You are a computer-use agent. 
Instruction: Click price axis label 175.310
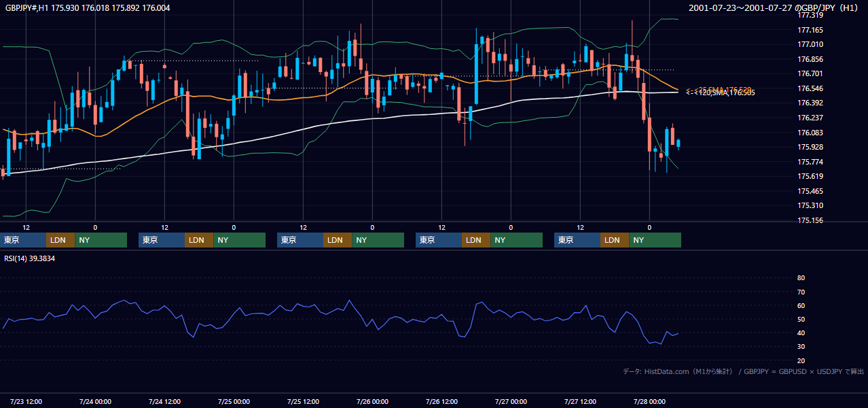click(x=810, y=205)
